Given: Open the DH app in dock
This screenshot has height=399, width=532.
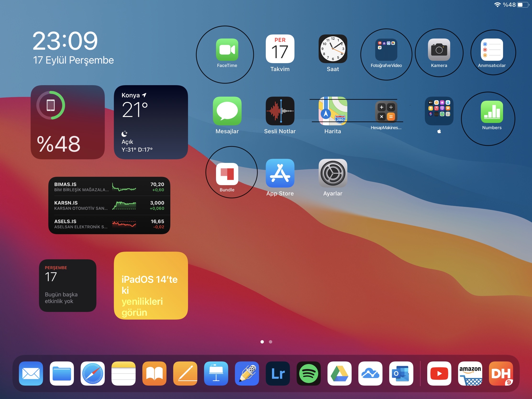Looking at the screenshot, I should (x=501, y=373).
